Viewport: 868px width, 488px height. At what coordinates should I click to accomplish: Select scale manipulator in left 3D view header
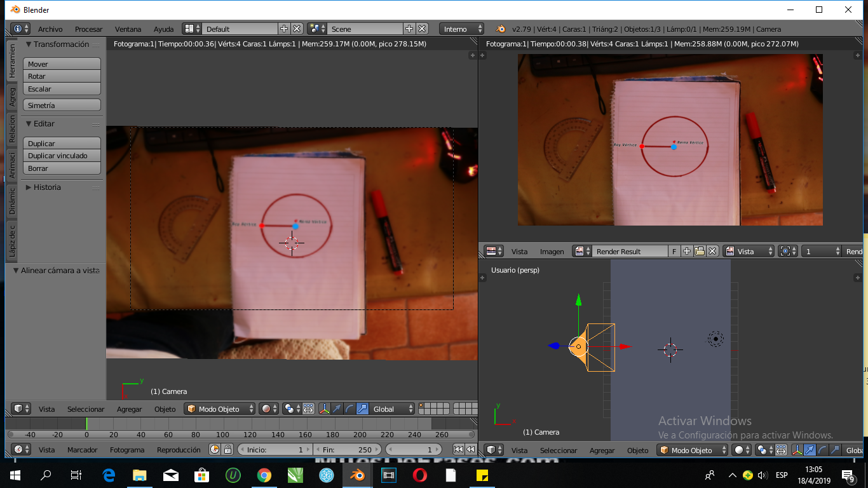point(362,409)
